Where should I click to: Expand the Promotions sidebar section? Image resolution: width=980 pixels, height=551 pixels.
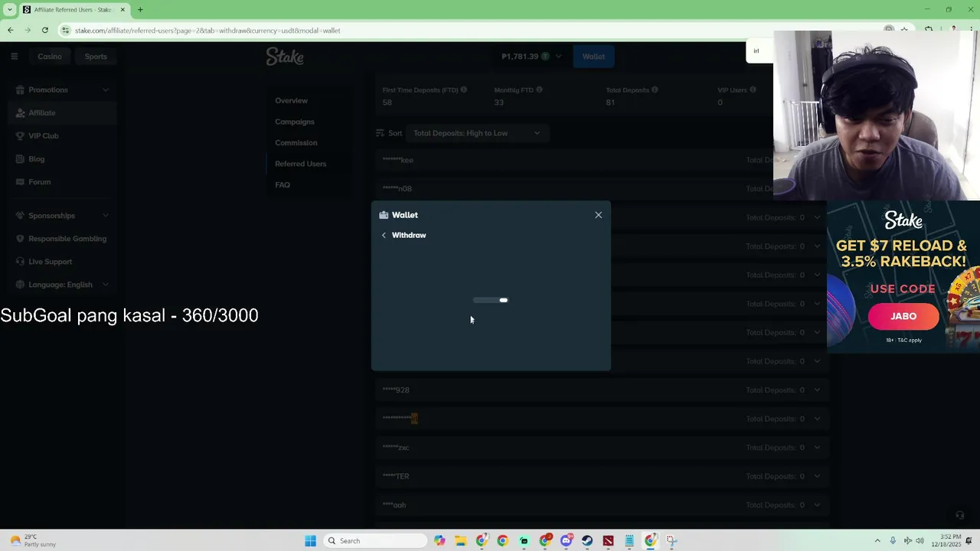coord(105,90)
